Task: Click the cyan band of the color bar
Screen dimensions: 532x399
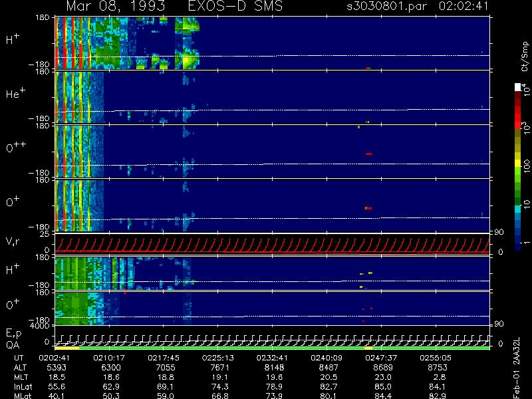Action: [x=517, y=209]
